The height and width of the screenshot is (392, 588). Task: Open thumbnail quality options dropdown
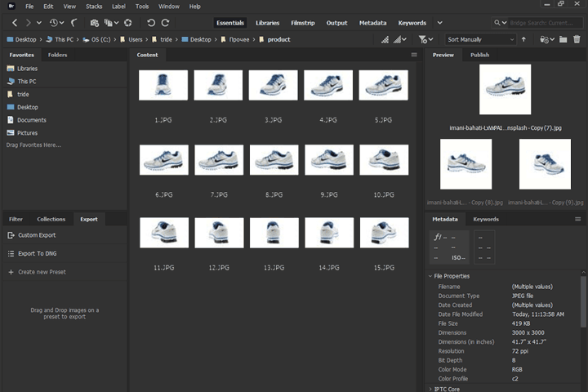(399, 39)
